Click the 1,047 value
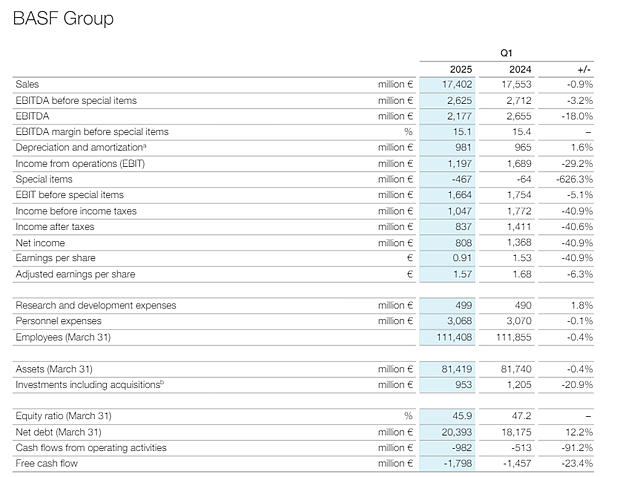The image size is (640, 477). click(460, 211)
